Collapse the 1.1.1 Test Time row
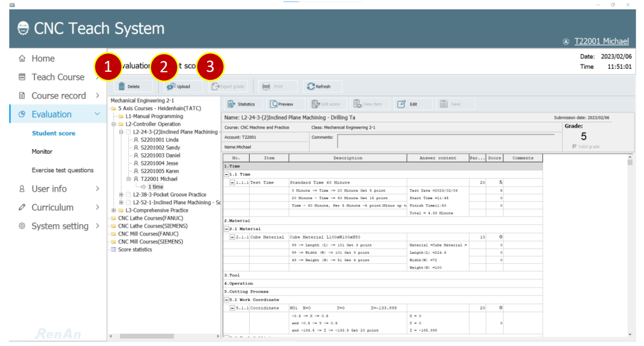Viewport: 644px width, 346px height. pos(232,183)
